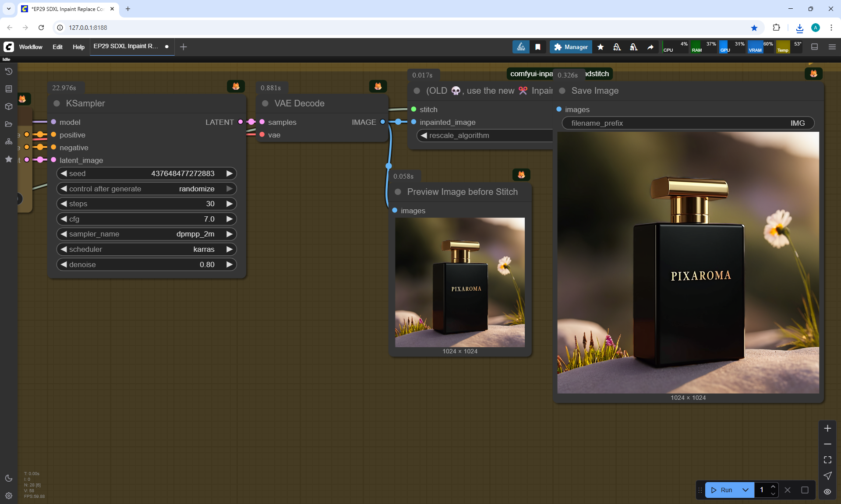Click the fit view icon
The height and width of the screenshot is (504, 841).
[827, 460]
